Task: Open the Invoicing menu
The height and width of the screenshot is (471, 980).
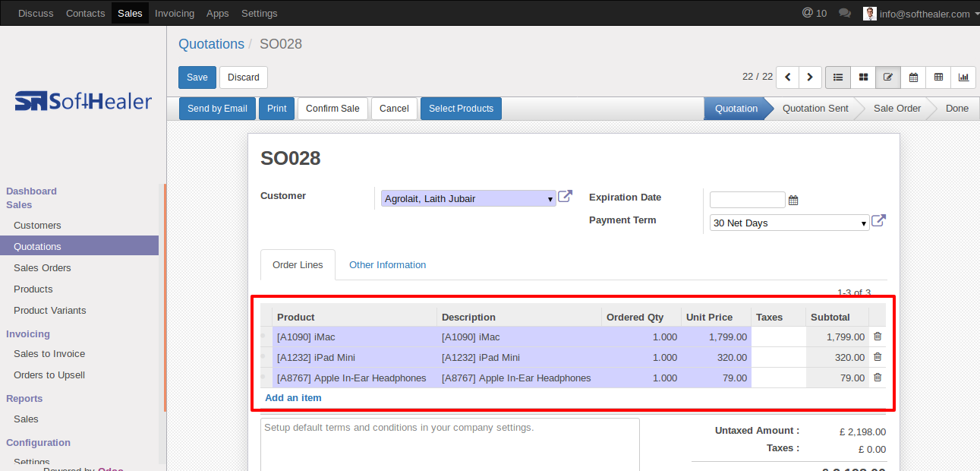Action: tap(175, 14)
